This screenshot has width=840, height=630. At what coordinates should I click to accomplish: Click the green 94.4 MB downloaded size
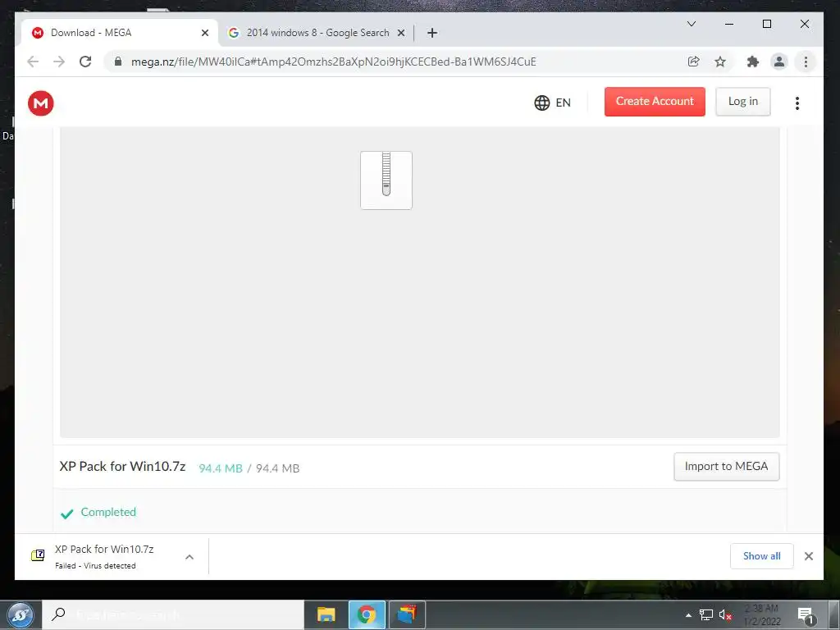(221, 468)
